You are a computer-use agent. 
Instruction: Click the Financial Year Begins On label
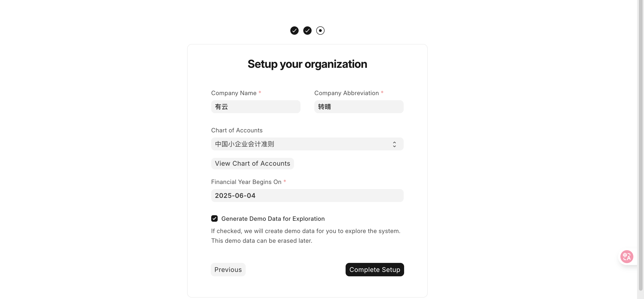[246, 182]
